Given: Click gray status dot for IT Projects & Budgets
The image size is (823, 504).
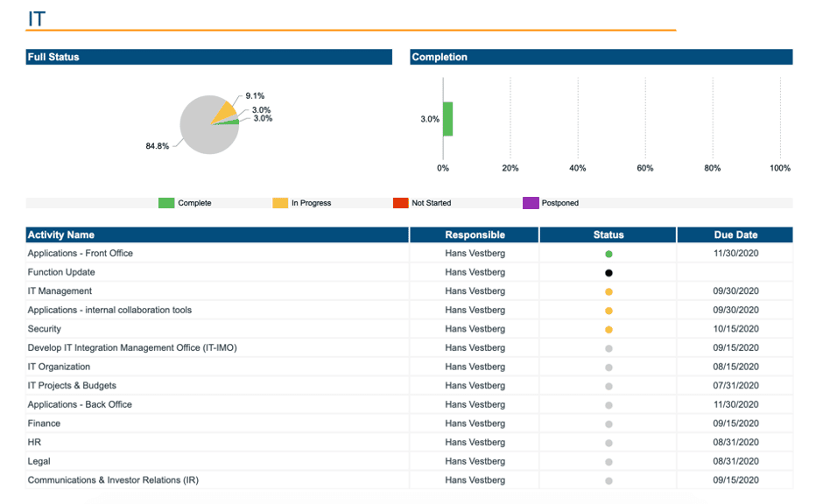Looking at the screenshot, I should coord(608,386).
